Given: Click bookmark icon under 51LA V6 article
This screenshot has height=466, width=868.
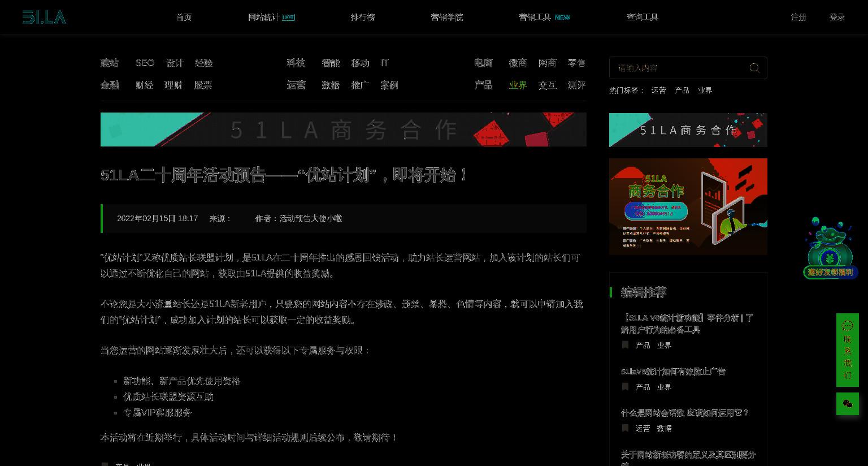Looking at the screenshot, I should [625, 345].
